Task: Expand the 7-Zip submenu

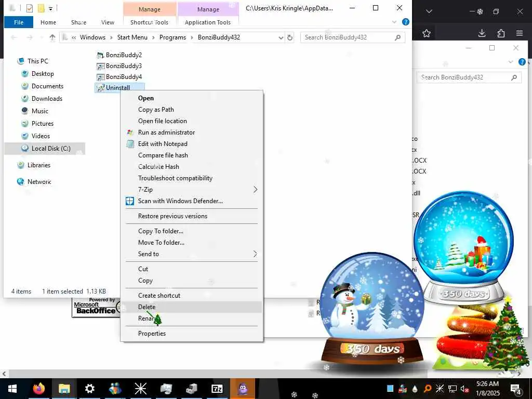Action: [192, 190]
